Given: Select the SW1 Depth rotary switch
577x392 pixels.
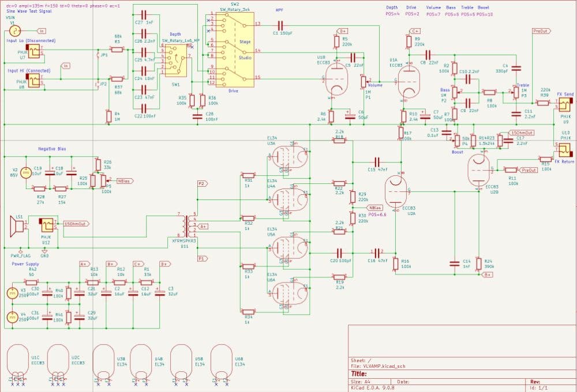Looking at the screenshot, I should pyautogui.click(x=174, y=61).
